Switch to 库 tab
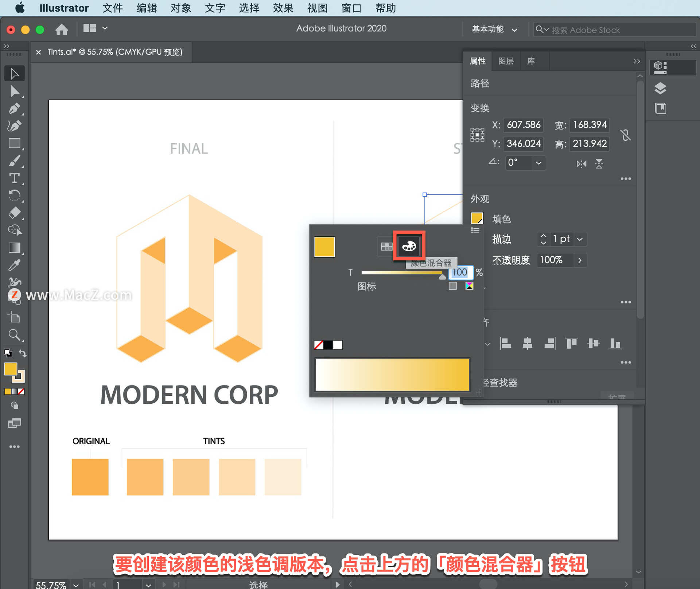 pyautogui.click(x=531, y=61)
